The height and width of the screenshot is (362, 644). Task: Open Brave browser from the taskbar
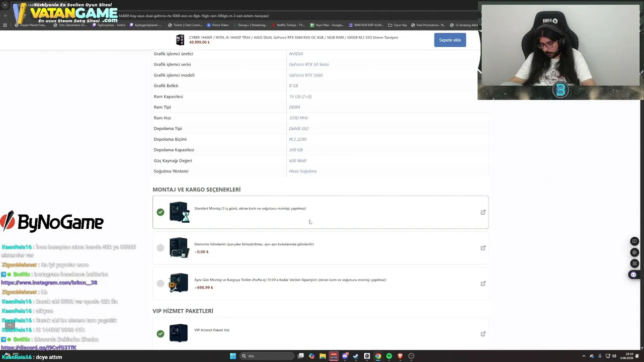(x=400, y=356)
